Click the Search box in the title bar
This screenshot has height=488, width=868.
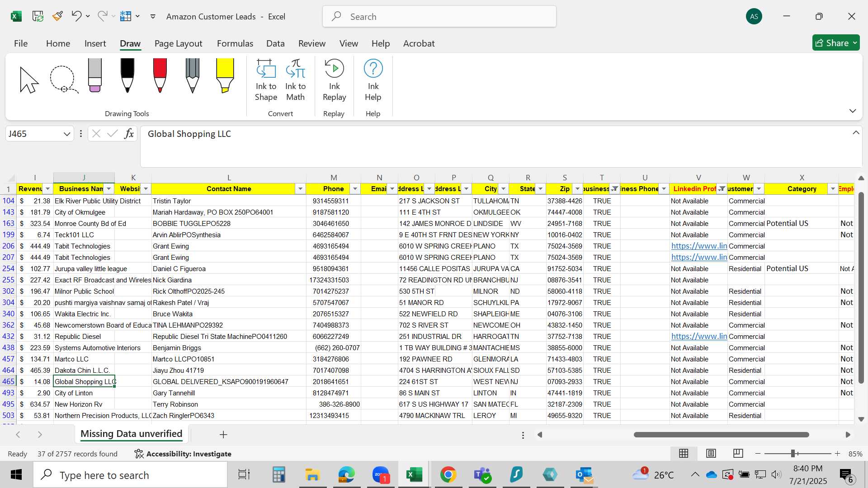click(x=439, y=16)
